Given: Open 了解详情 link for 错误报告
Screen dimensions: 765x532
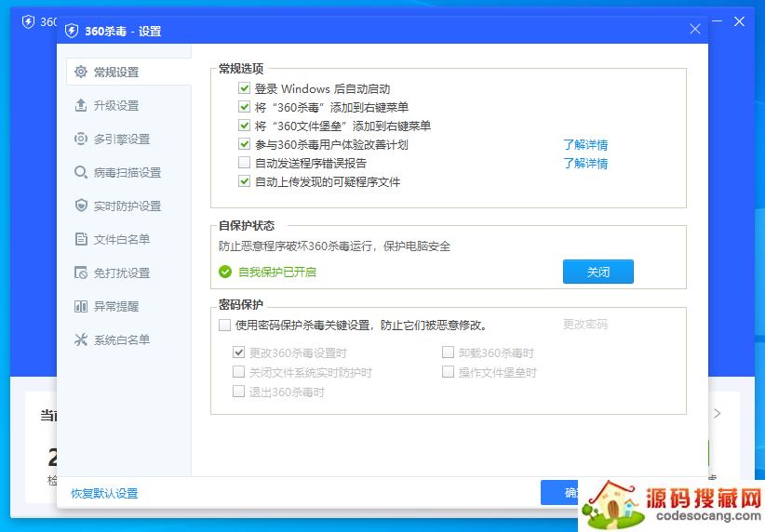Looking at the screenshot, I should 585,164.
